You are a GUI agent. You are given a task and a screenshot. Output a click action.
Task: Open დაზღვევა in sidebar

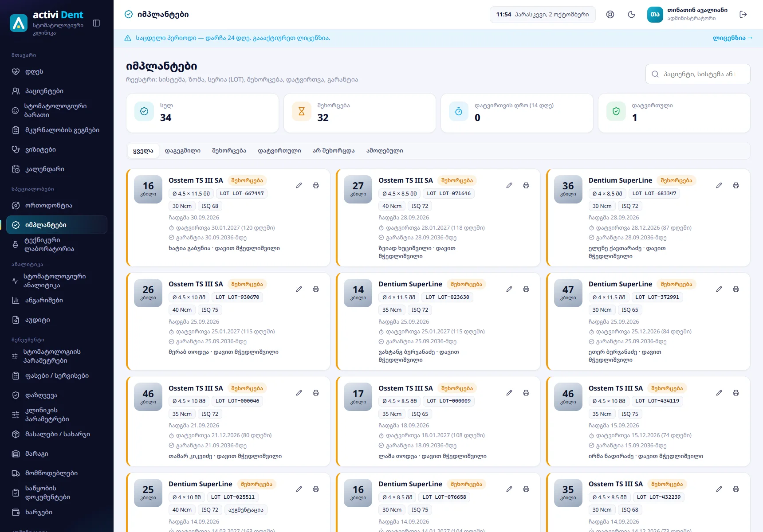tap(57, 395)
